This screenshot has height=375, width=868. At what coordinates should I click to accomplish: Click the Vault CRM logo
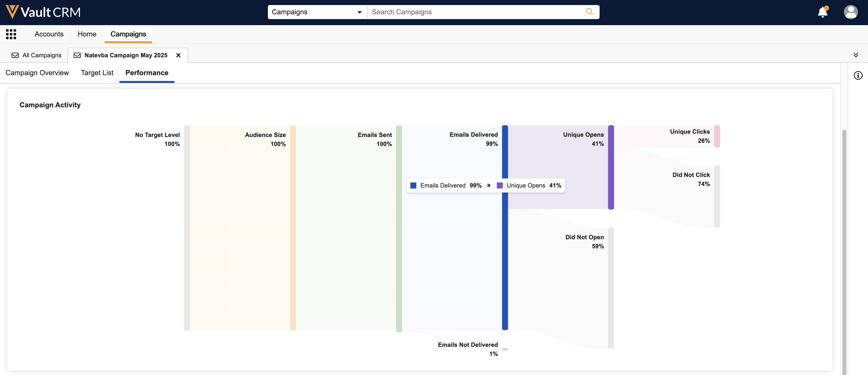pyautogui.click(x=43, y=12)
